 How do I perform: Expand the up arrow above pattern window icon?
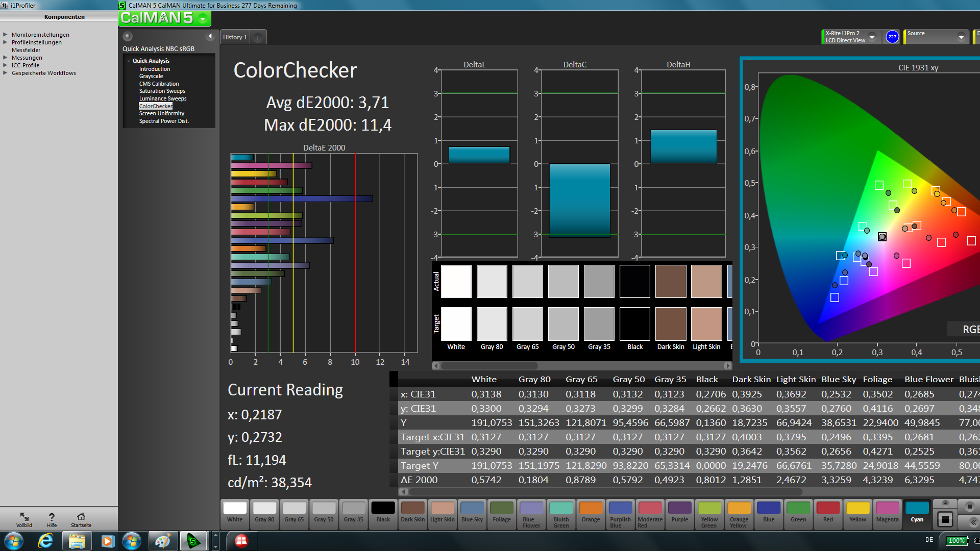[945, 503]
